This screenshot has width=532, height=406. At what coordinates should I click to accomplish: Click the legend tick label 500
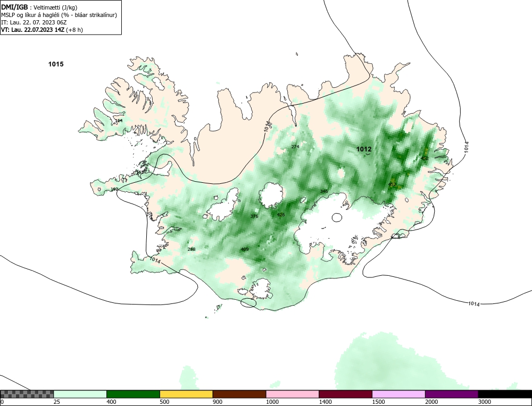pyautogui.click(x=164, y=402)
